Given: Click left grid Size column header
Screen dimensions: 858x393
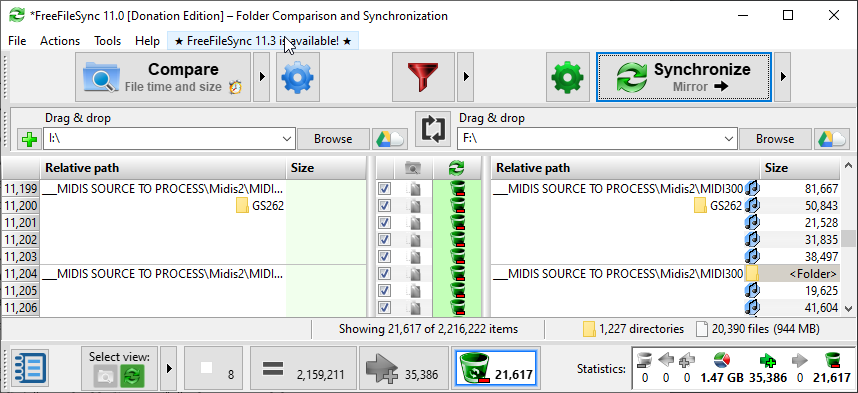Looking at the screenshot, I should [x=326, y=169].
